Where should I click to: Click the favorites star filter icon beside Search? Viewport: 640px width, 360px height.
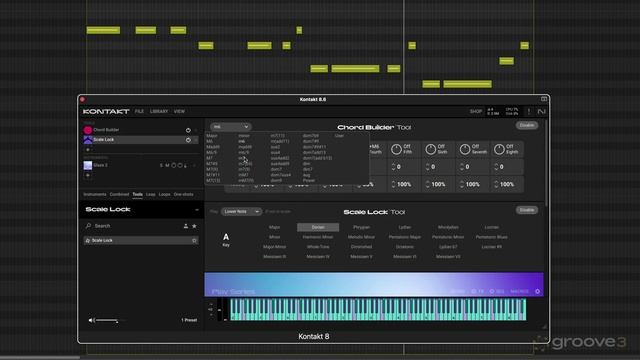194,226
